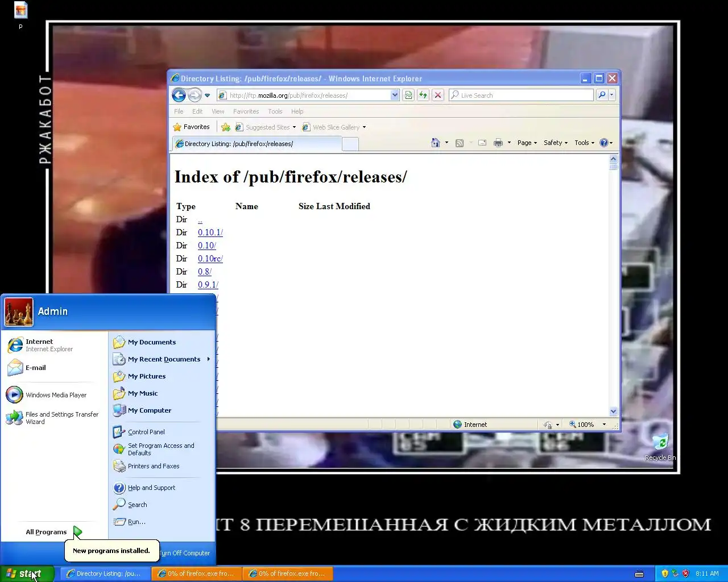Open Internet Explorer from Start menu
This screenshot has width=728, height=582.
point(54,345)
